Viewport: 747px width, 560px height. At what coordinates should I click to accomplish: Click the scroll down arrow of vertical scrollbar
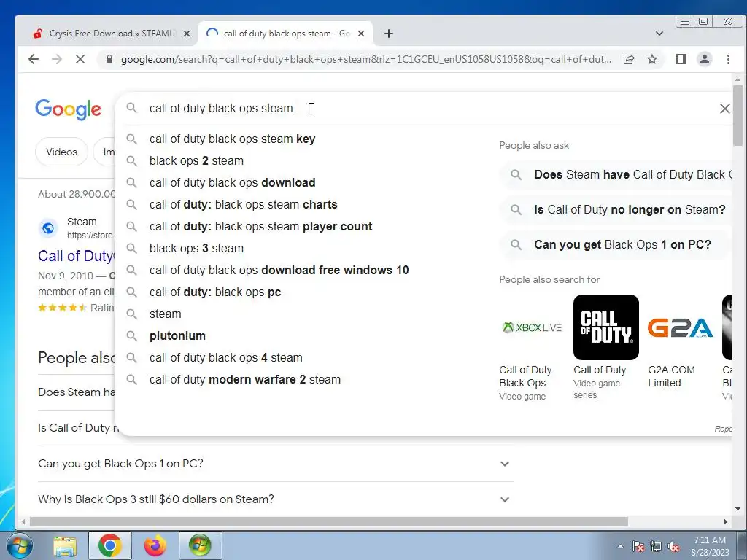(738, 509)
